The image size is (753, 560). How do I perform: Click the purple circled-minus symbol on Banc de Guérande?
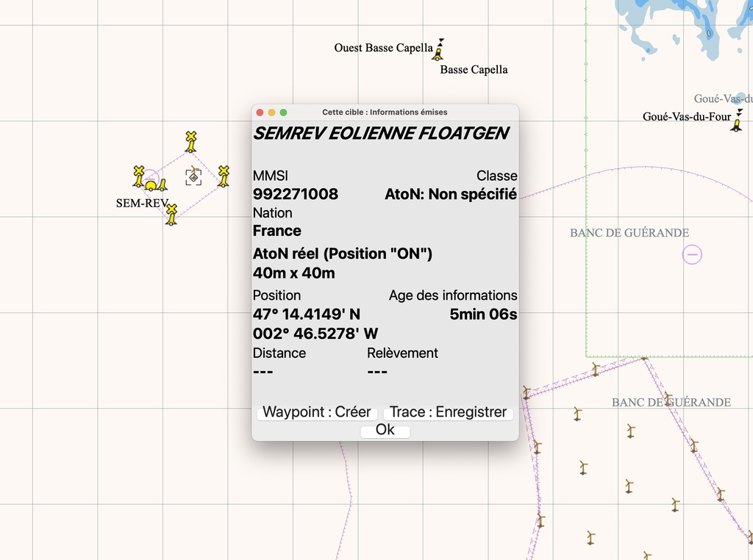click(x=692, y=254)
